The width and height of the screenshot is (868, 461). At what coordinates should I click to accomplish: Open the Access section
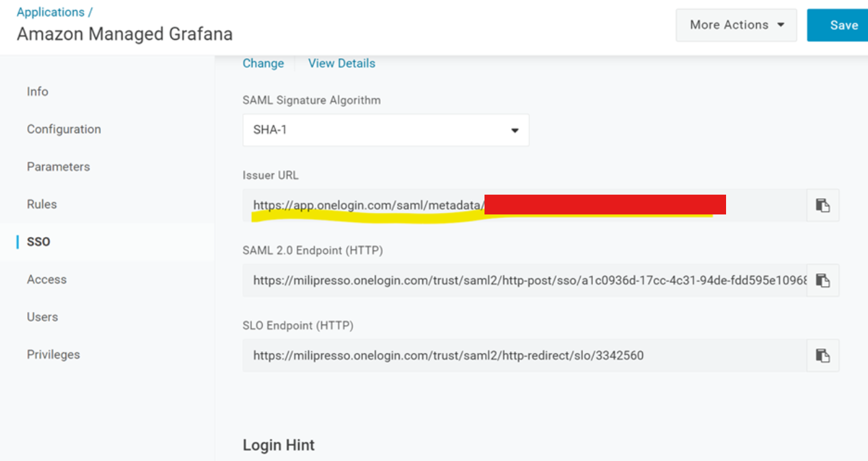coord(47,279)
